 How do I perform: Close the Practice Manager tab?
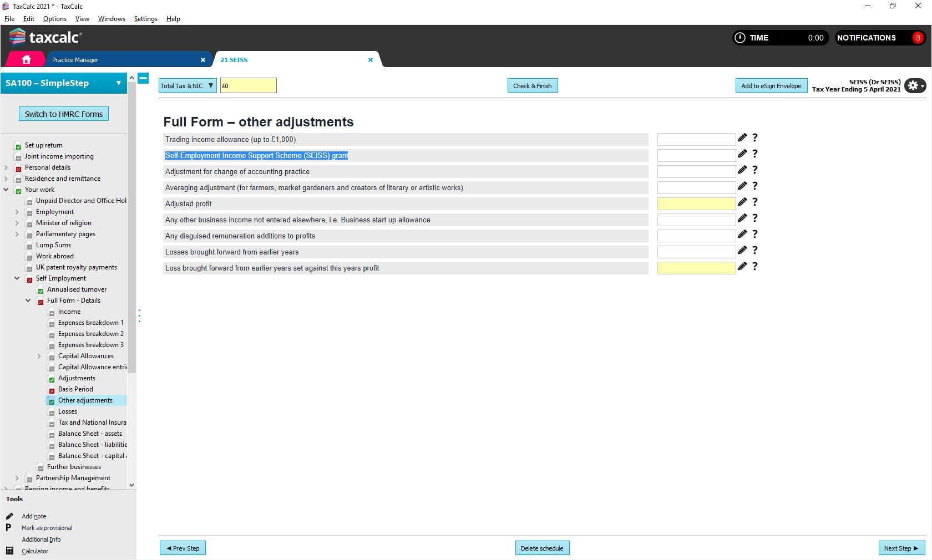203,60
